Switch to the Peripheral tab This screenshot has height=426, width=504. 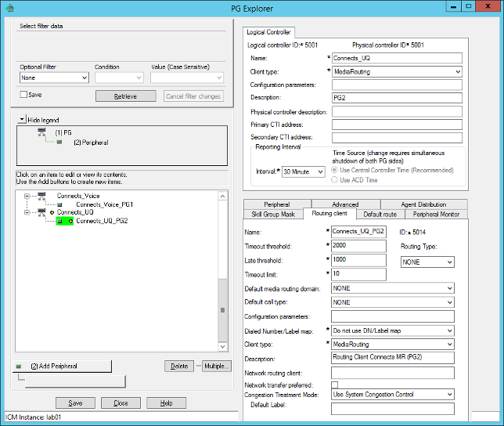pyautogui.click(x=277, y=204)
